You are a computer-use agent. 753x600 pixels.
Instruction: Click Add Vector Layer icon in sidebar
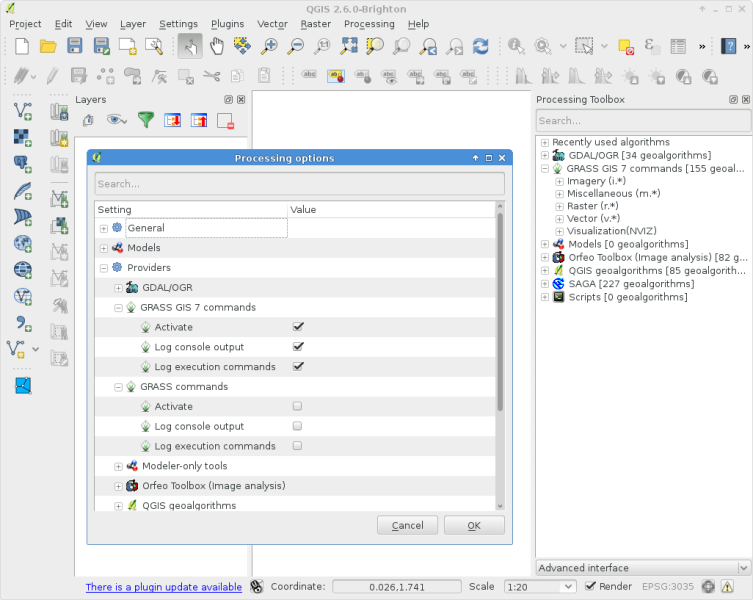point(22,111)
